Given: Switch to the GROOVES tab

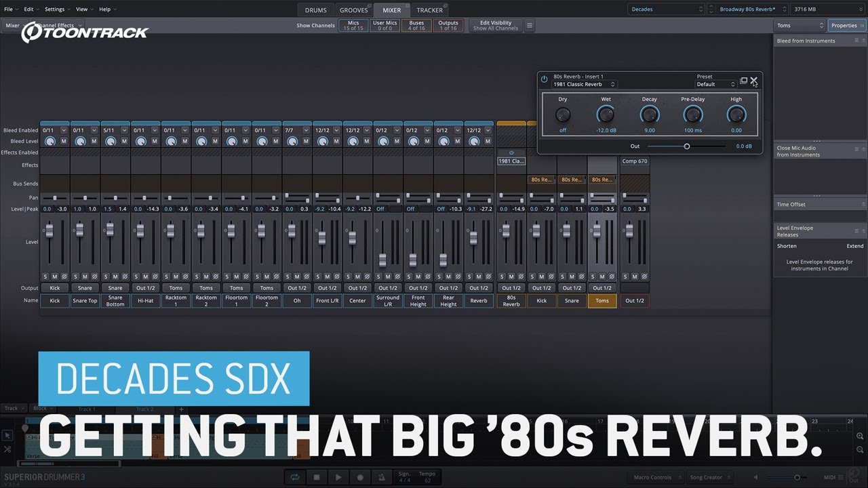Looking at the screenshot, I should [354, 10].
